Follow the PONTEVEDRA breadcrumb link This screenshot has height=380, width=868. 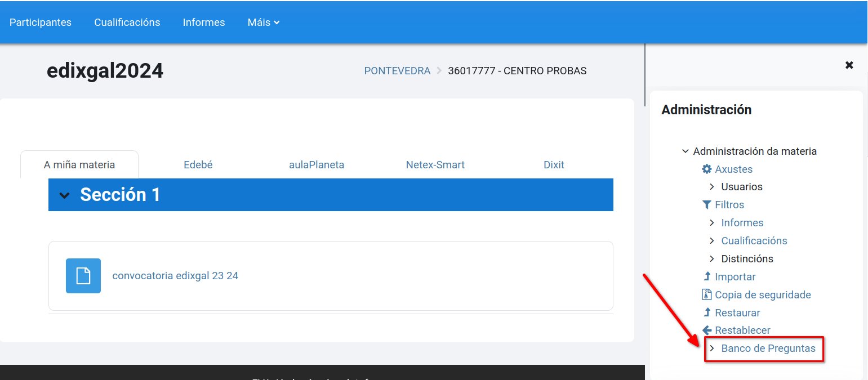point(397,70)
